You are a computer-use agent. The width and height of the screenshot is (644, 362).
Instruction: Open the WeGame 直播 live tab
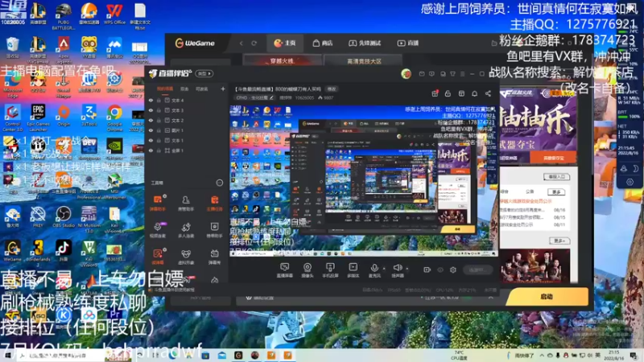point(408,43)
